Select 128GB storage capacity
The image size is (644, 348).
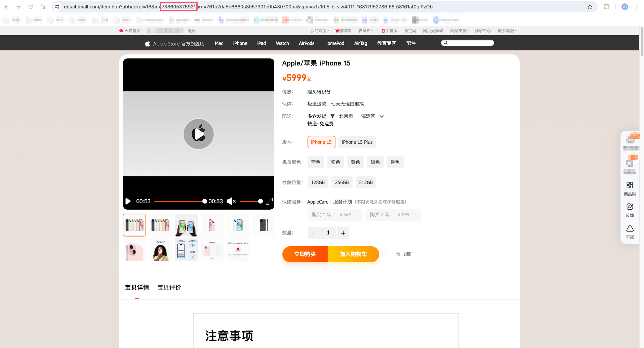[318, 182]
